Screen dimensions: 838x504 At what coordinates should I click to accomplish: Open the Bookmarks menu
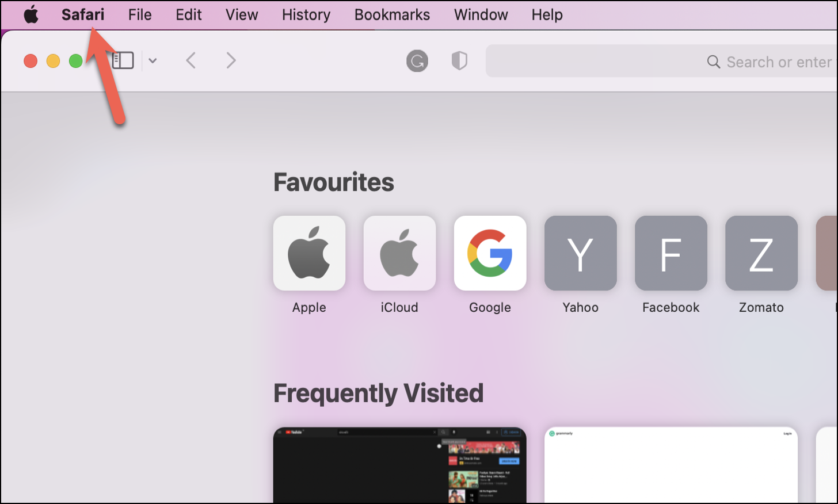click(392, 14)
